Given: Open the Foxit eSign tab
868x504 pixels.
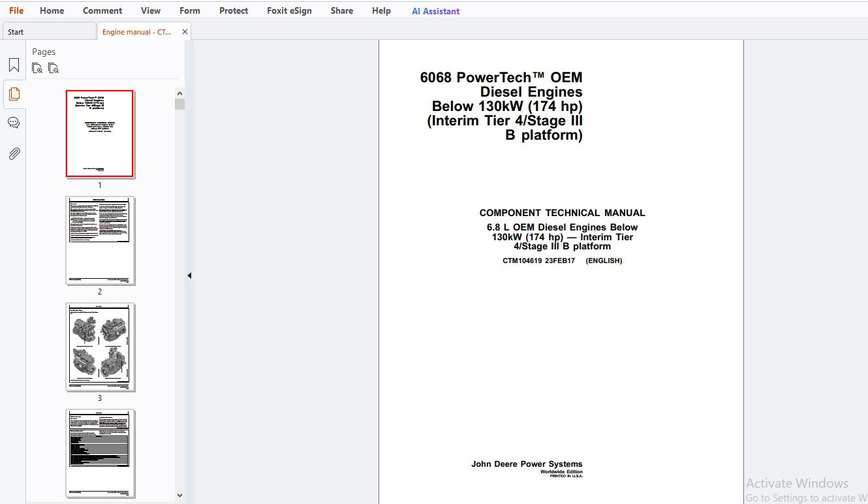Looking at the screenshot, I should [289, 10].
